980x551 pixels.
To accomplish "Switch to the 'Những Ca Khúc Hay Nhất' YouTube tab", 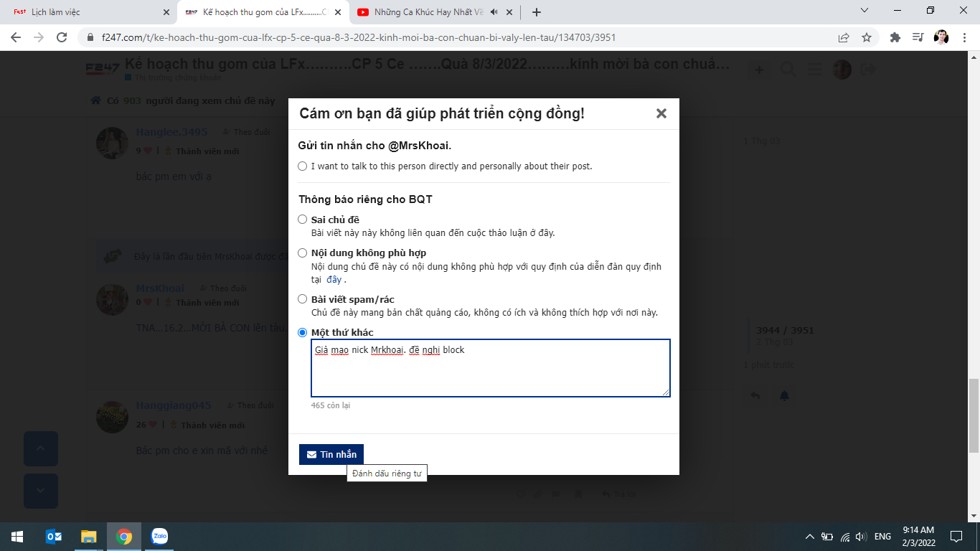I will [x=428, y=12].
